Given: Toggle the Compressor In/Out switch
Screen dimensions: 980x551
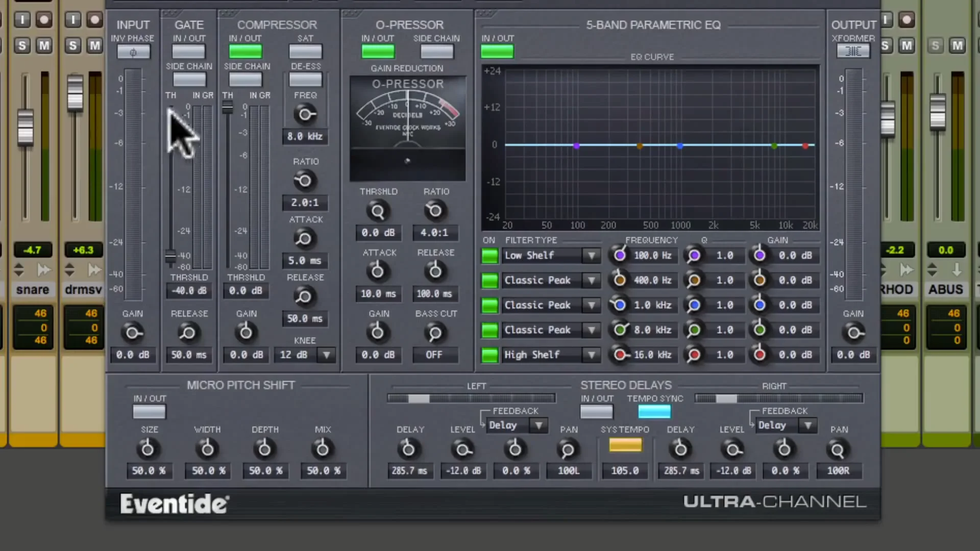Looking at the screenshot, I should click(x=245, y=51).
